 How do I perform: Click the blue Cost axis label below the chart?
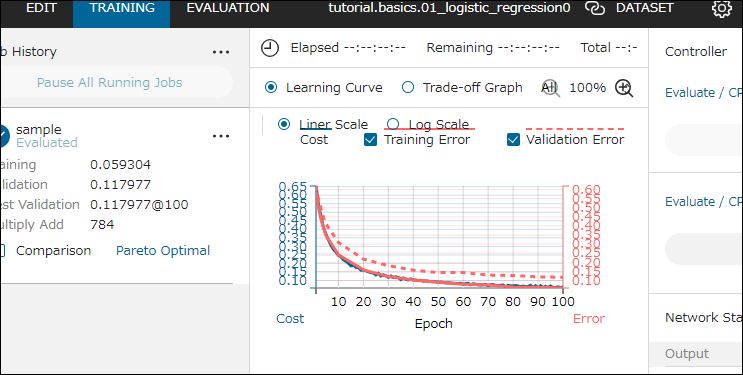coord(290,319)
